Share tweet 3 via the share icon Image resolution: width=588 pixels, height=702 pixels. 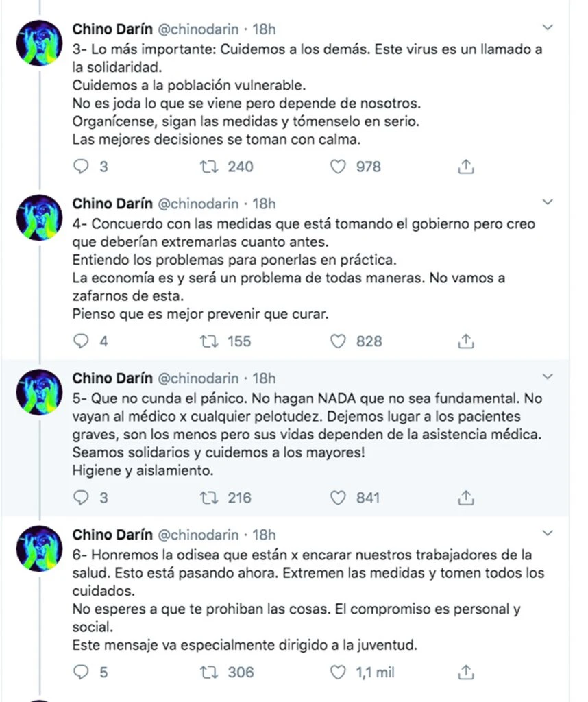click(465, 167)
